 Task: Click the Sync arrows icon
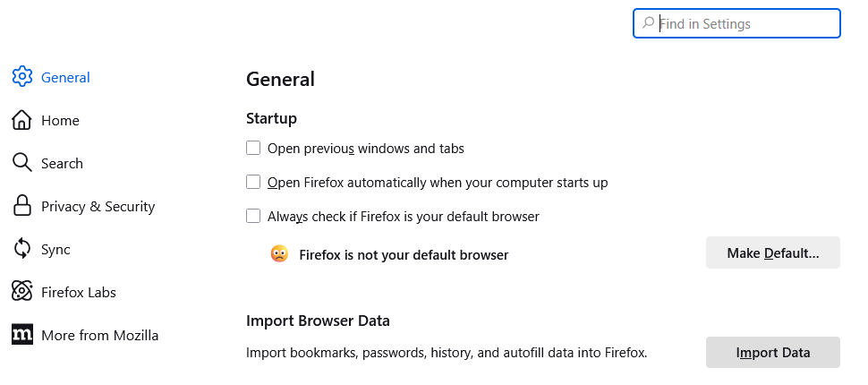tap(22, 249)
